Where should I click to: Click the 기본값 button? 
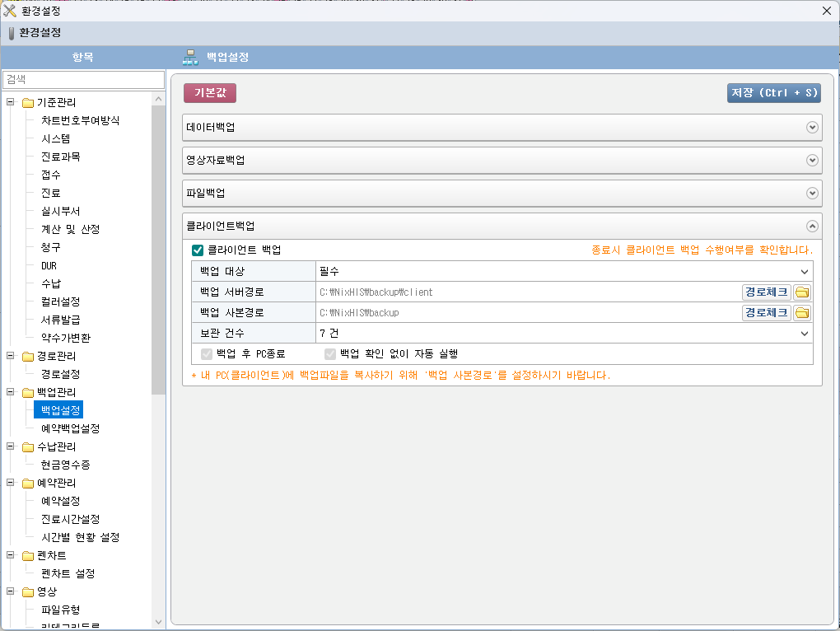(210, 93)
